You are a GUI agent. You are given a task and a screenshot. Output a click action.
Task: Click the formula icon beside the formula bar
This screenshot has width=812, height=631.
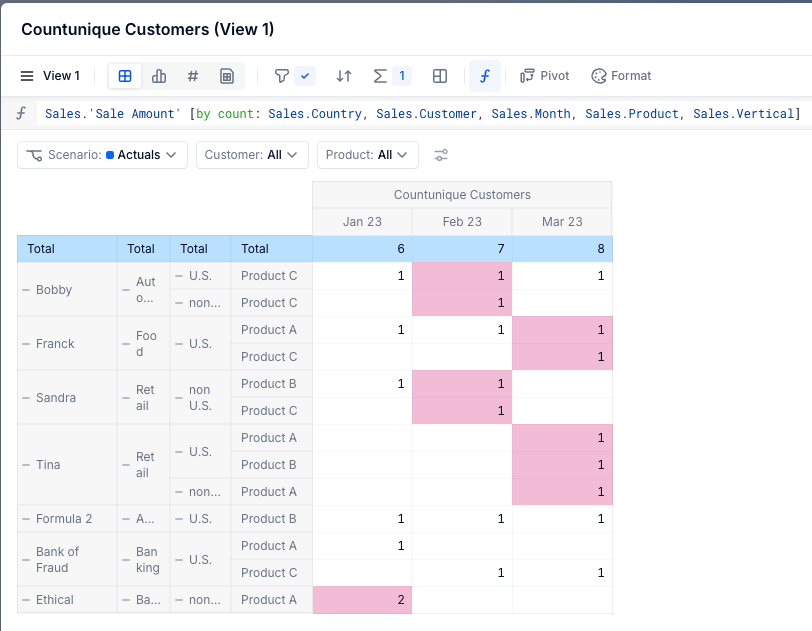tap(21, 113)
